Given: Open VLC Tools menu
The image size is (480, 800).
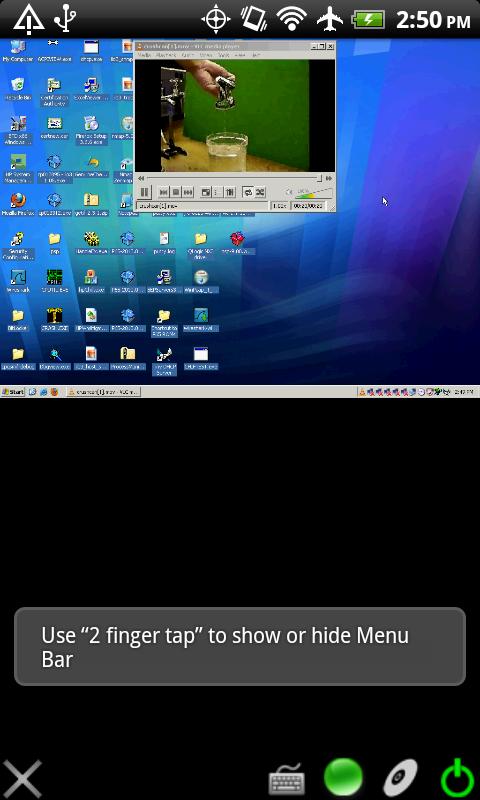Looking at the screenshot, I should point(224,55).
